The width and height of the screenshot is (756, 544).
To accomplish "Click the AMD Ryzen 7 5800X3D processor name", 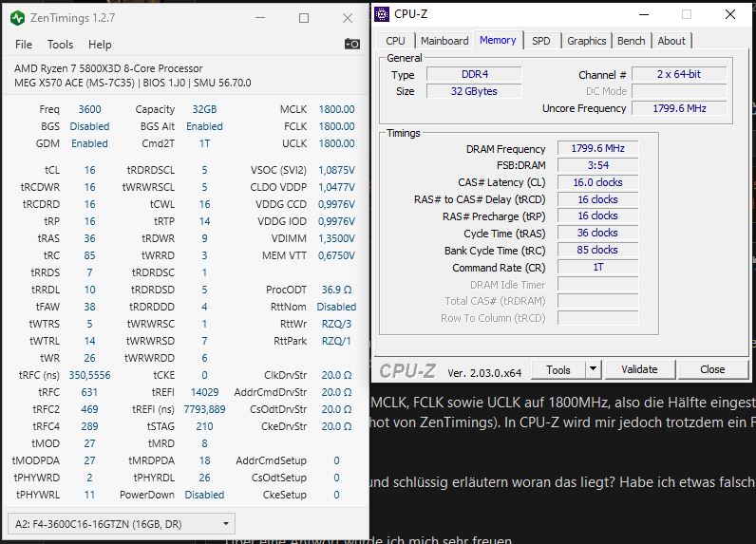I will click(108, 68).
